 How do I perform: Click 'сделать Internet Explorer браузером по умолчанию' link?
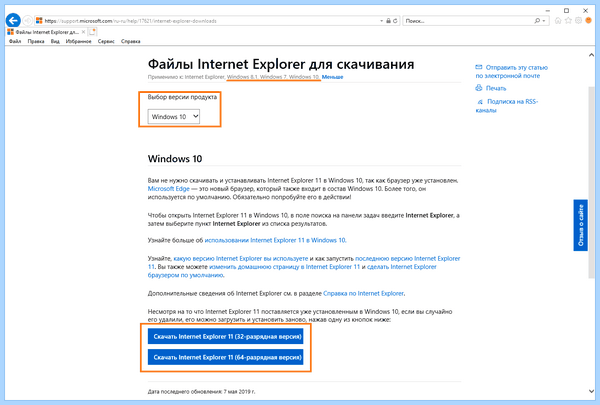pos(402,267)
